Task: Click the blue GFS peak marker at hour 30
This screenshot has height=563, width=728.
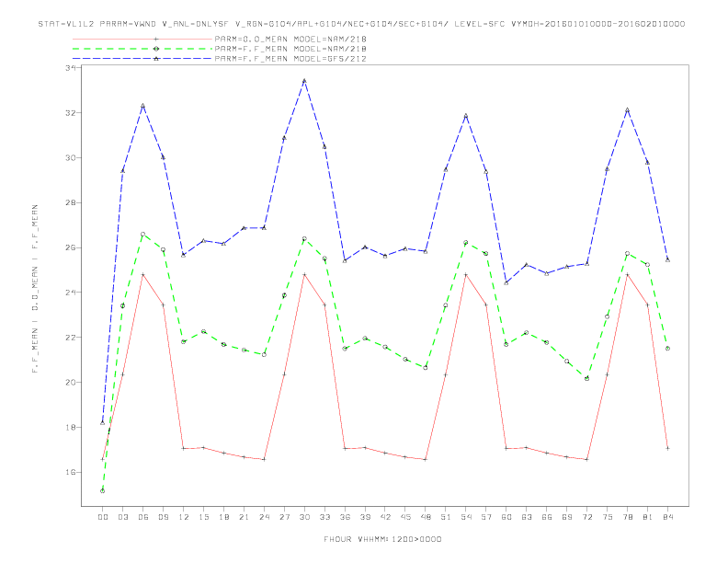Action: coord(304,81)
